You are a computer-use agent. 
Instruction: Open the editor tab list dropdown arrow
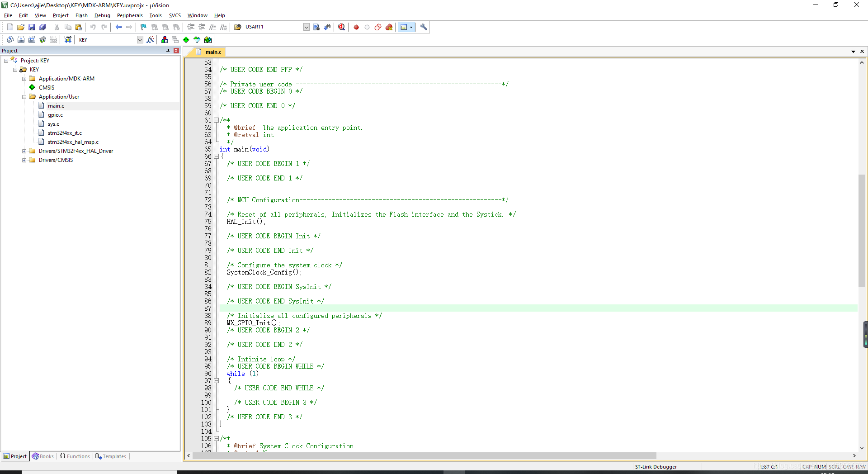853,52
